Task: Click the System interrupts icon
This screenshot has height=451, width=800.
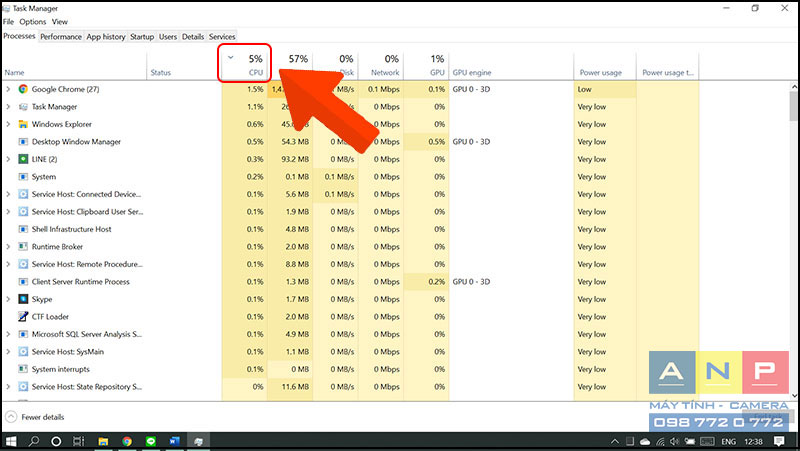Action: click(x=23, y=369)
